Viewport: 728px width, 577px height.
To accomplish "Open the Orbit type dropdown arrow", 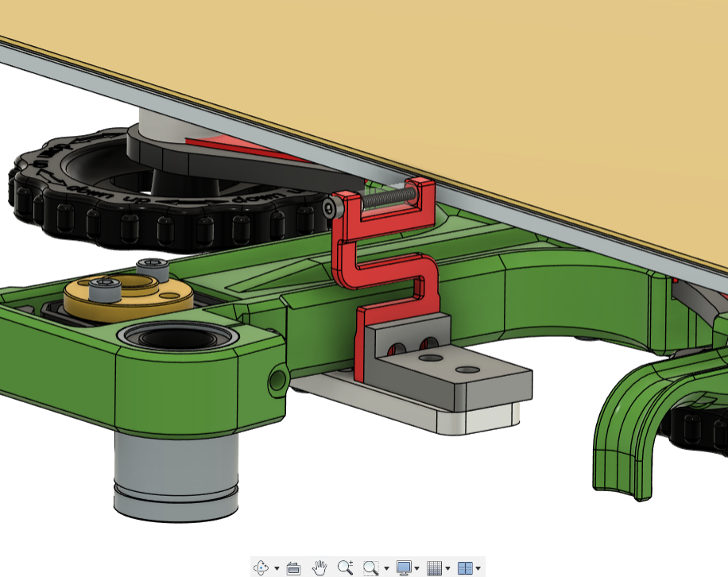I will pyautogui.click(x=277, y=568).
